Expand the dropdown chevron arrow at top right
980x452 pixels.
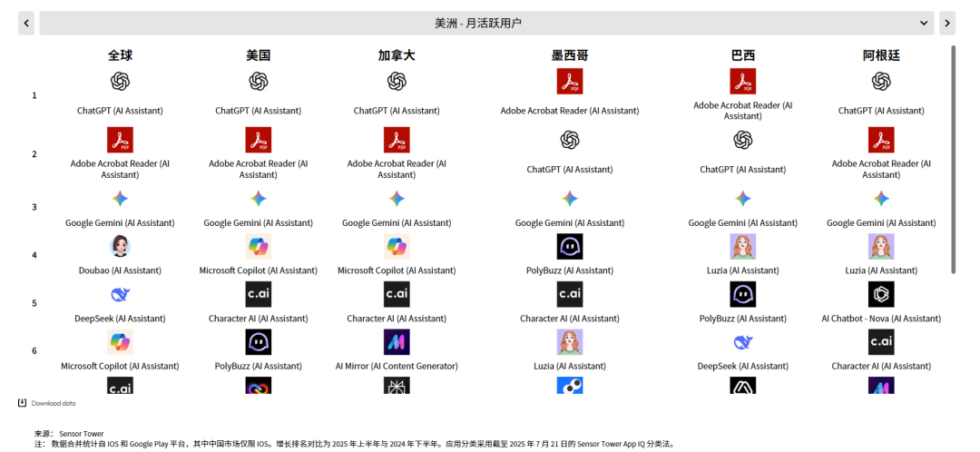pyautogui.click(x=924, y=23)
